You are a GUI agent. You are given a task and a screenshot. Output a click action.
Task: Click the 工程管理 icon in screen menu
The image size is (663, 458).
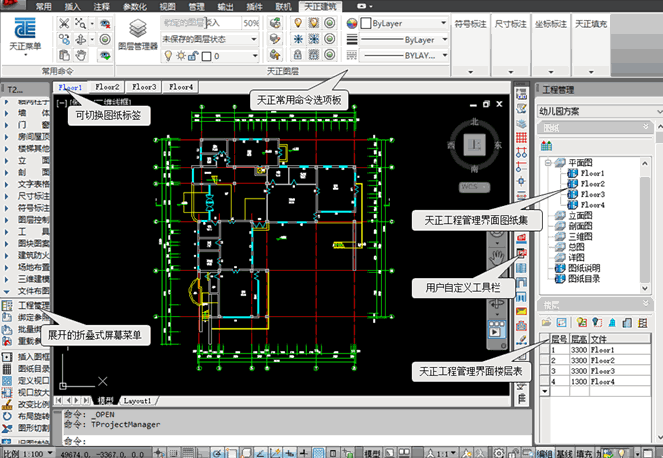[7, 305]
